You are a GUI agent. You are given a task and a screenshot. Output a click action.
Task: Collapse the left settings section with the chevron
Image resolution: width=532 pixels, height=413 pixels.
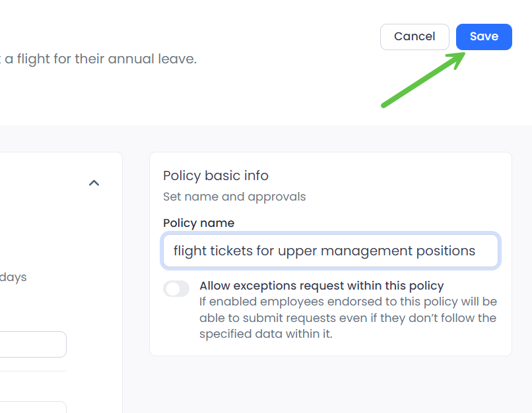[x=94, y=183]
